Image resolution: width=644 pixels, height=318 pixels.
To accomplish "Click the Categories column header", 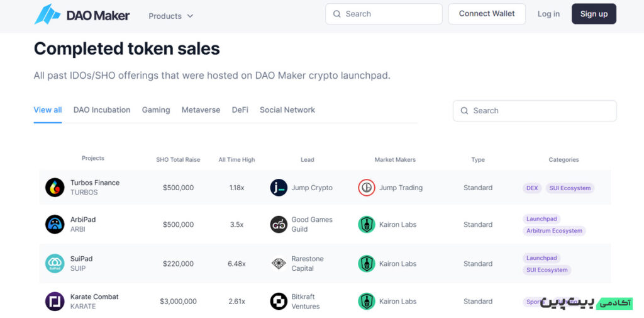I will click(563, 159).
